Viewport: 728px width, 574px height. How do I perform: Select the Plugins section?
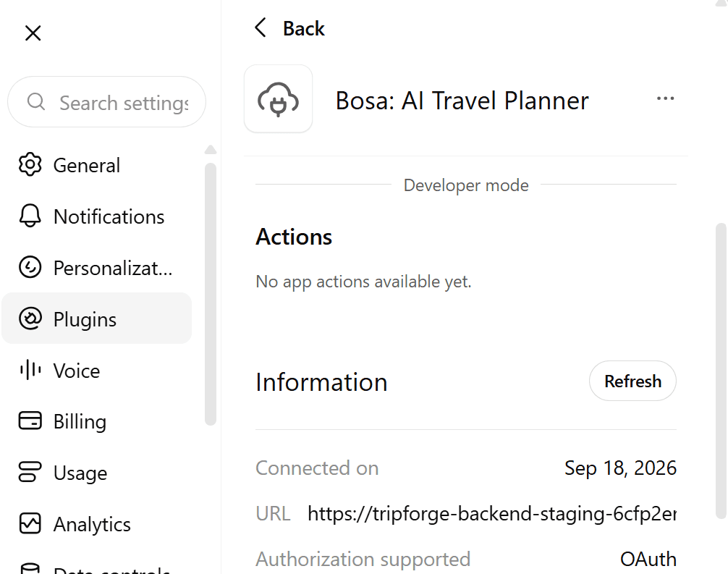96,318
